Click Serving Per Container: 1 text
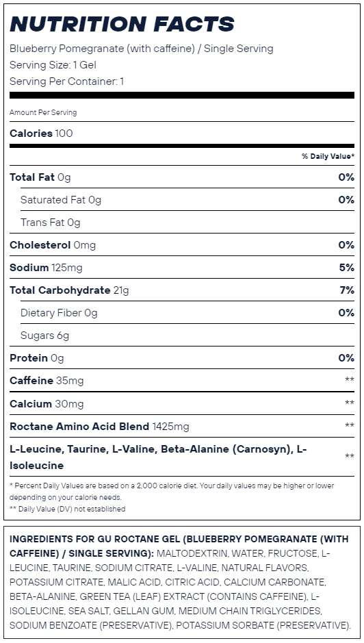Viewport: 364px width, 643px height. click(67, 81)
